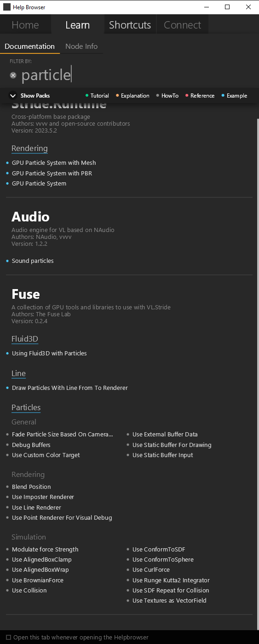Toggle the Explanation category filter
Screen dimensions: 259x644
132,96
